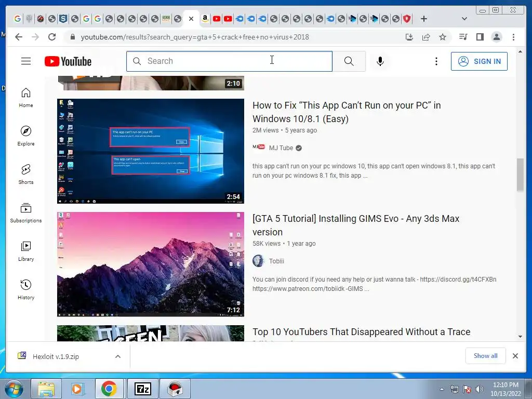Click the scrollbar up arrow

[520, 51]
